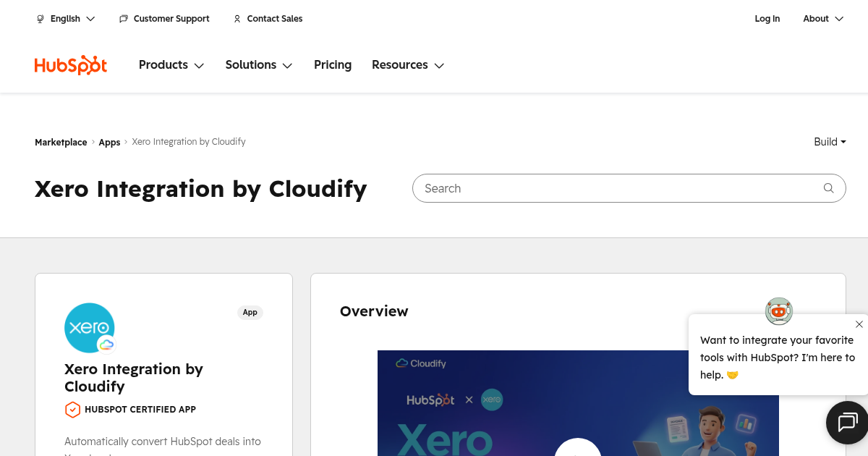The height and width of the screenshot is (456, 868).
Task: Open Contact Sales link
Action: 275,19
